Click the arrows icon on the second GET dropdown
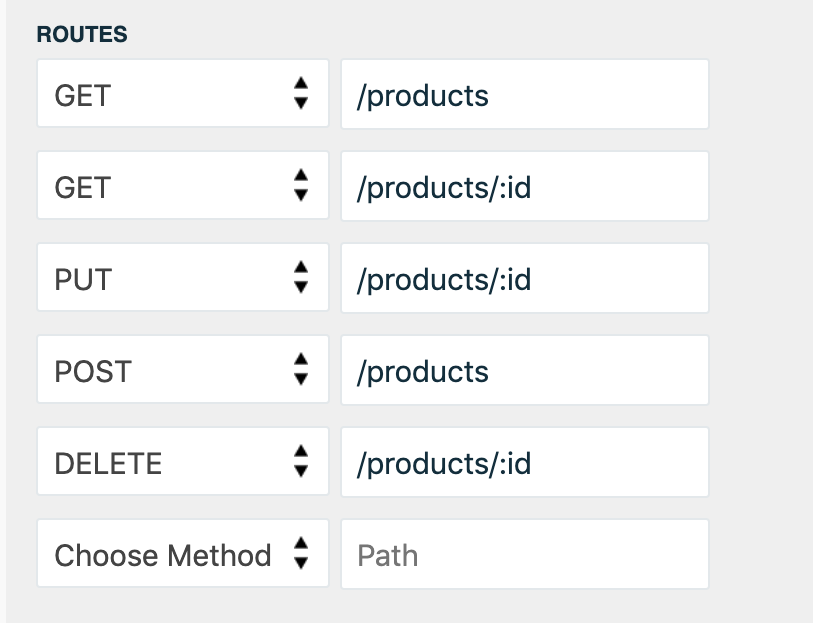Image resolution: width=813 pixels, height=623 pixels. [x=300, y=187]
